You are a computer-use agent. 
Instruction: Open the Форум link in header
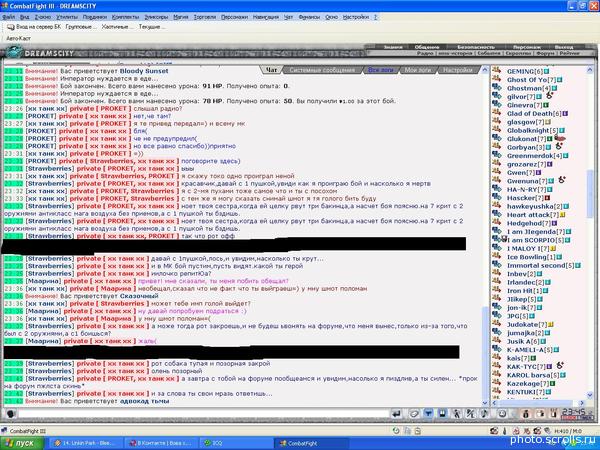(x=546, y=53)
